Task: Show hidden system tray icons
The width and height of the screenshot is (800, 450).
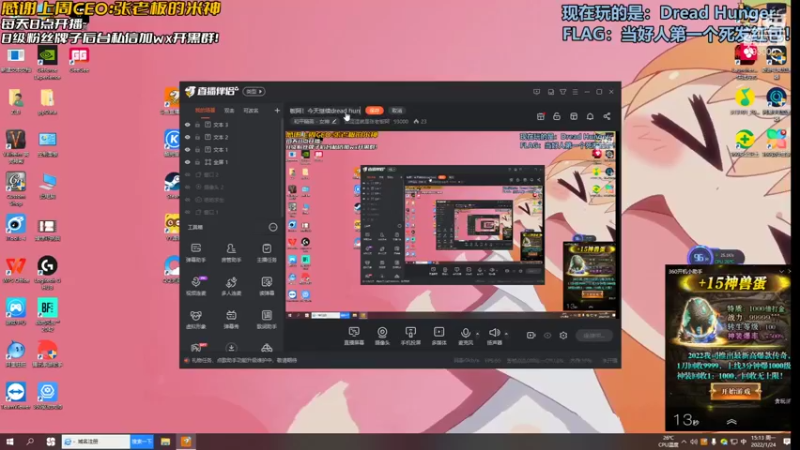Action: [684, 441]
